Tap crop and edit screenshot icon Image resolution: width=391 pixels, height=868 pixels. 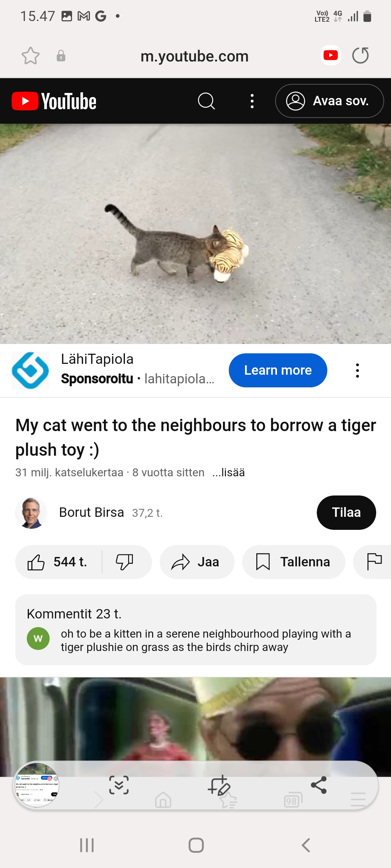(219, 785)
